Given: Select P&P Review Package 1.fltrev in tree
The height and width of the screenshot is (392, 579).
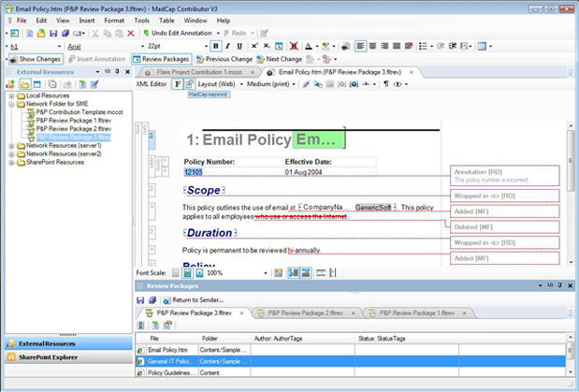Looking at the screenshot, I should point(74,121).
